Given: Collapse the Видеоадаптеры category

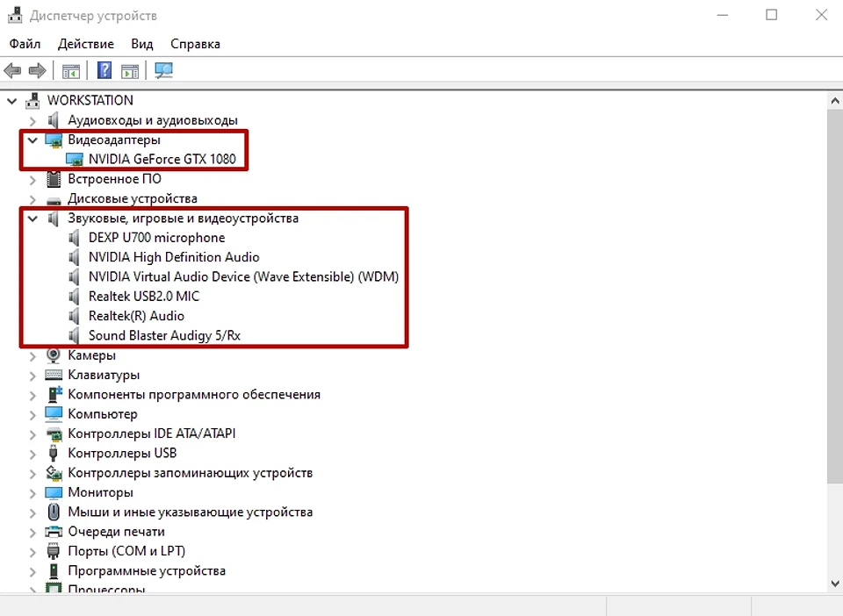Looking at the screenshot, I should tap(32, 140).
